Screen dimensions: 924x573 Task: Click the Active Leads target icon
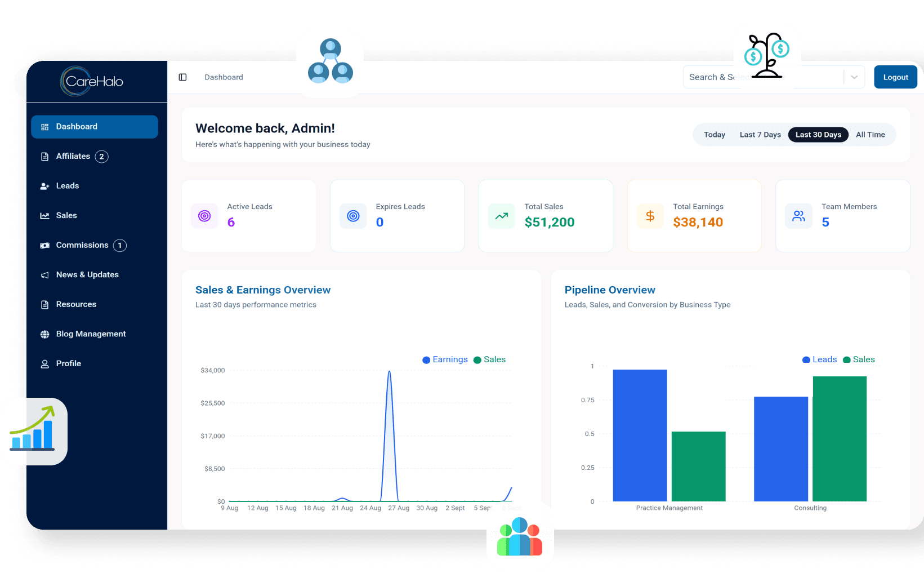[x=204, y=216]
